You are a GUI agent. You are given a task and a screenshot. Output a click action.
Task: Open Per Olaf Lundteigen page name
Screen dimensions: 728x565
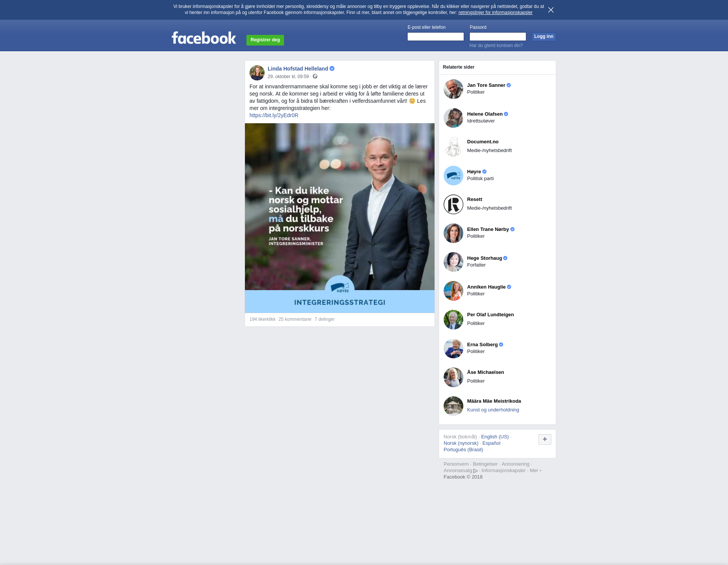[491, 315]
